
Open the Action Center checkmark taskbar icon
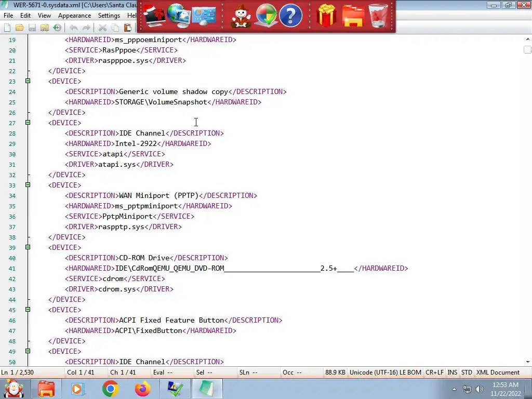[x=175, y=389]
